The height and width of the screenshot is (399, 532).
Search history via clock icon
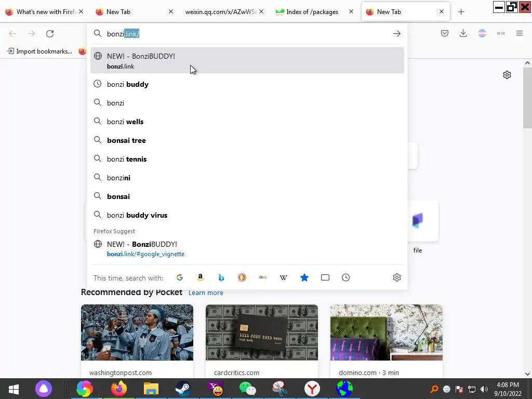pyautogui.click(x=345, y=277)
